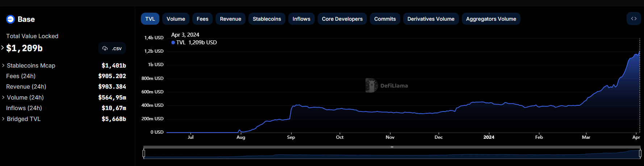The width and height of the screenshot is (644, 166).
Task: Click the Base chain logo icon
Action: (11, 19)
